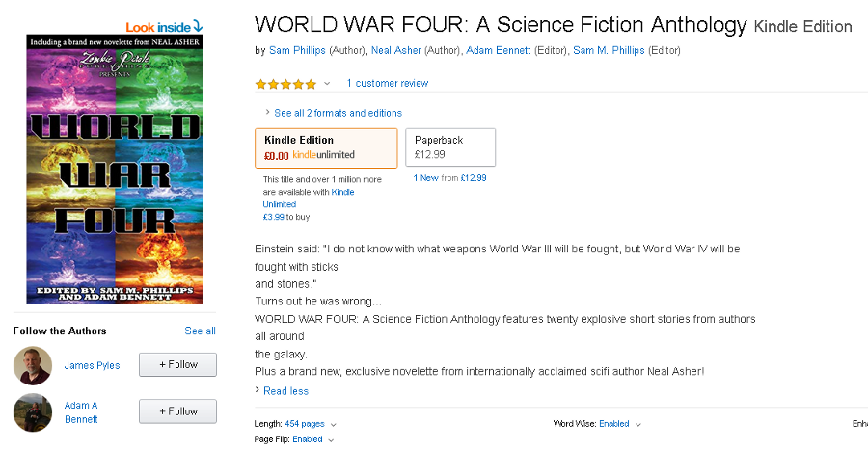The height and width of the screenshot is (450, 868).
Task: Click James Pyles author avatar
Action: (33, 365)
